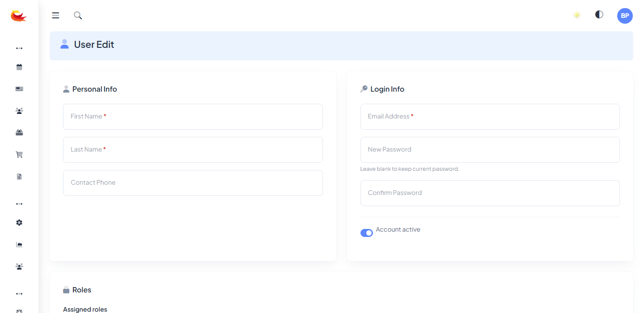Focus the Confirm Password field

click(490, 193)
